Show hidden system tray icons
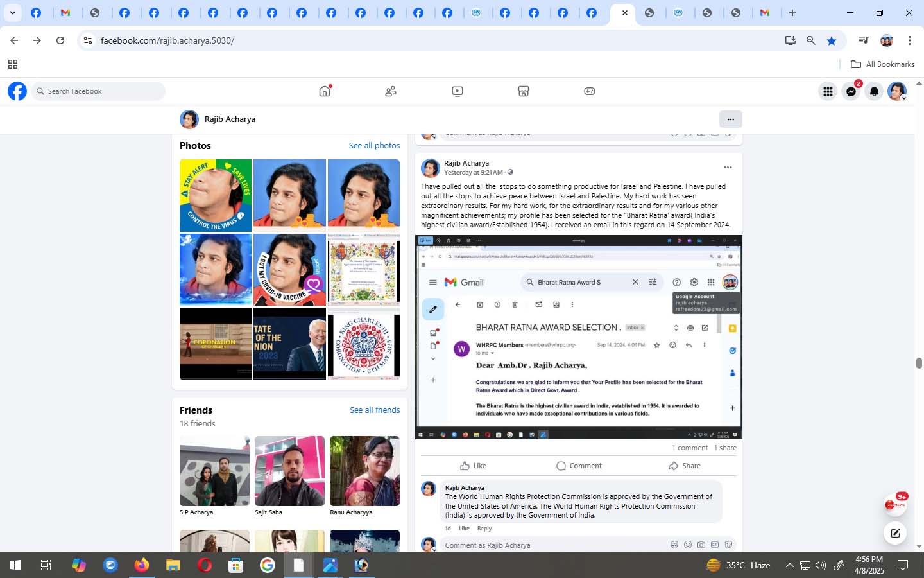924x578 pixels. 789,565
